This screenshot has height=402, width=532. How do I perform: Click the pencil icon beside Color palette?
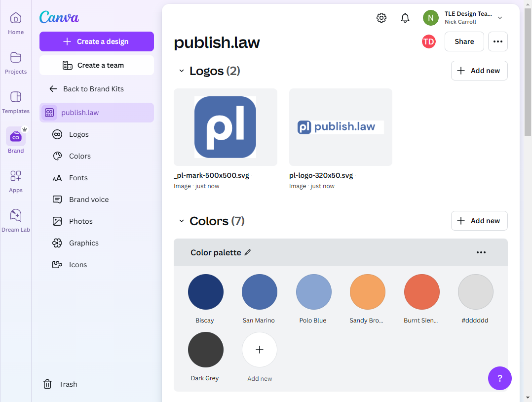(248, 252)
